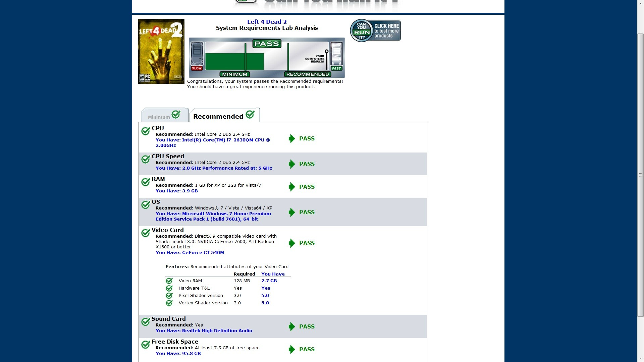The width and height of the screenshot is (644, 362).
Task: Click the 'You Have: 95.8 GB' disk value
Action: [178, 354]
